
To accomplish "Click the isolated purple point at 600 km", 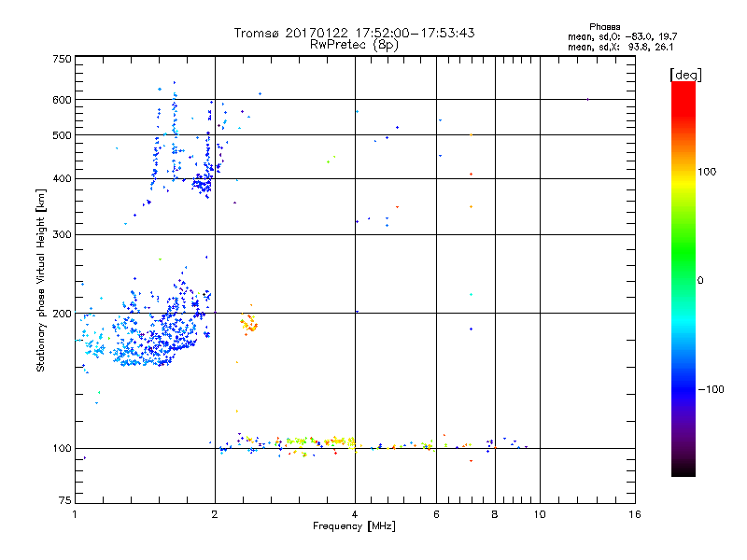I will (588, 100).
